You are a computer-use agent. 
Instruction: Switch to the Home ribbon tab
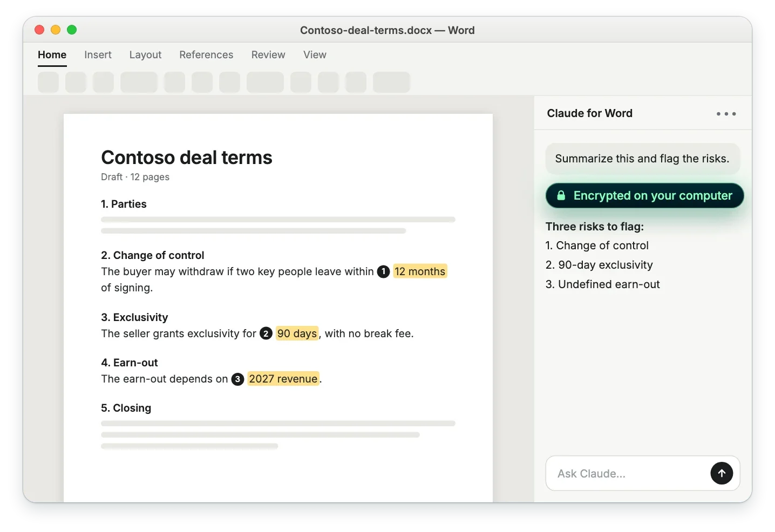pos(52,54)
